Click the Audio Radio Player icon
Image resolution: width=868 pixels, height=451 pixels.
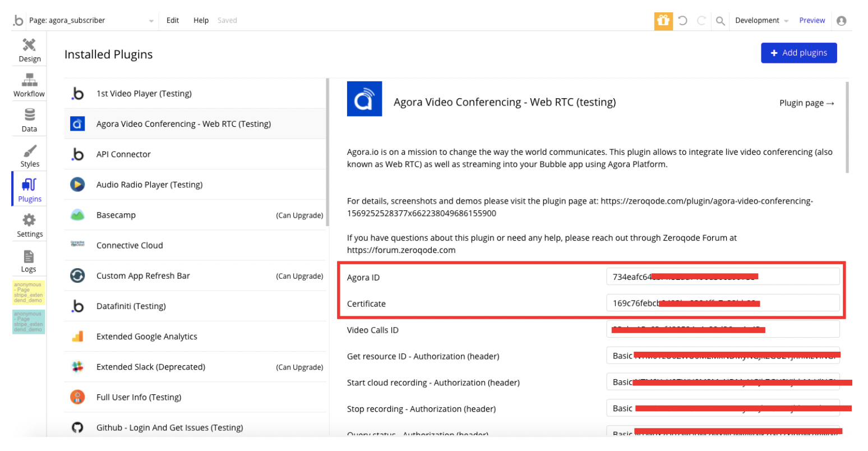point(77,185)
